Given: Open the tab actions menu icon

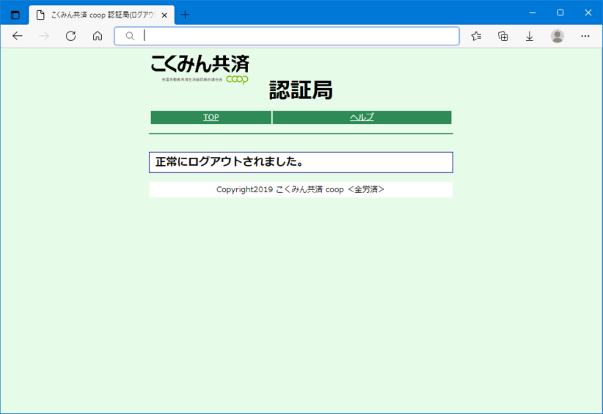Looking at the screenshot, I should 15,15.
